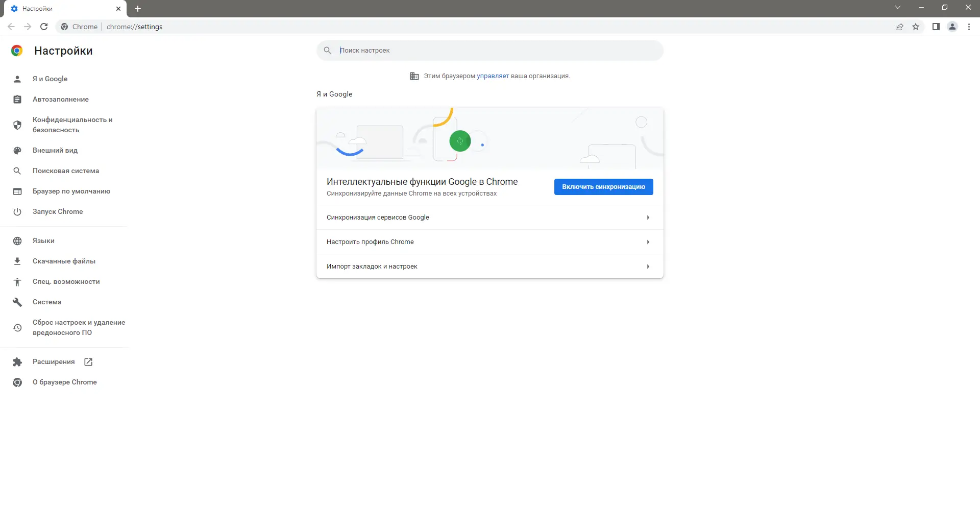Click the clipboard icon for Автозаполнение

pos(17,100)
